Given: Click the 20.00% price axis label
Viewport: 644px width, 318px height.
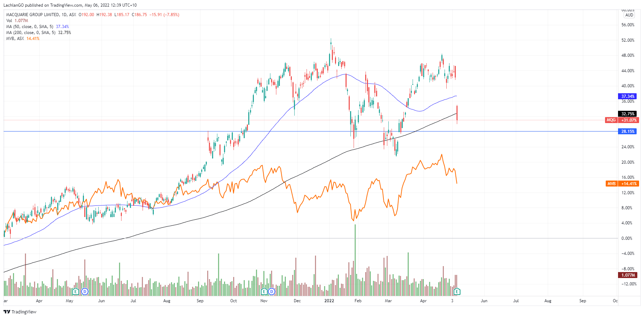Looking at the screenshot, I should pyautogui.click(x=628, y=162).
